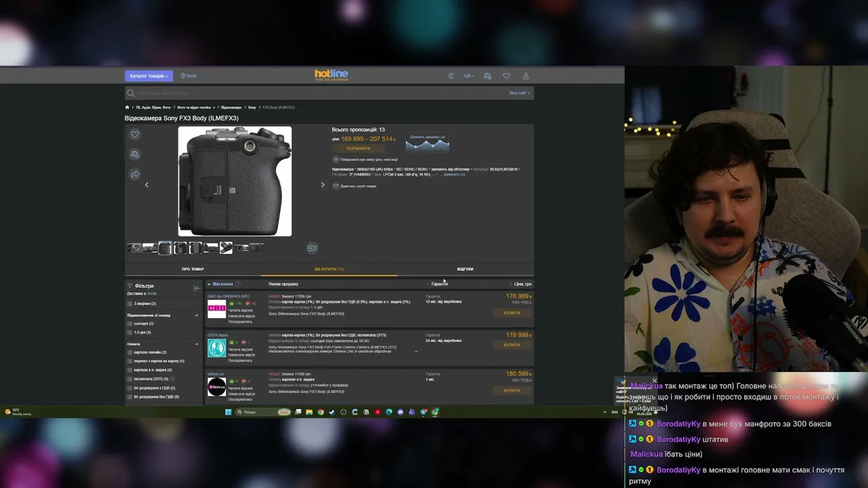The width and height of the screenshot is (868, 488).
Task: Check the 'карткою онлайн (2)' payment filter
Action: (130, 352)
